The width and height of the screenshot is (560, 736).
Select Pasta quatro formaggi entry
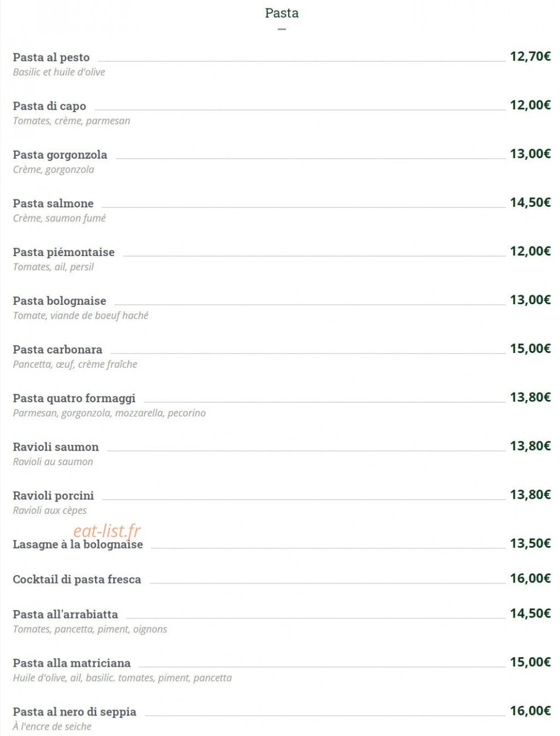[74, 398]
